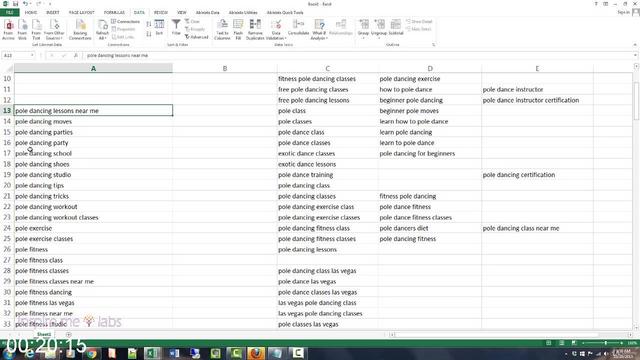Add a new sheet
This screenshot has width=640, height=360.
point(68,335)
